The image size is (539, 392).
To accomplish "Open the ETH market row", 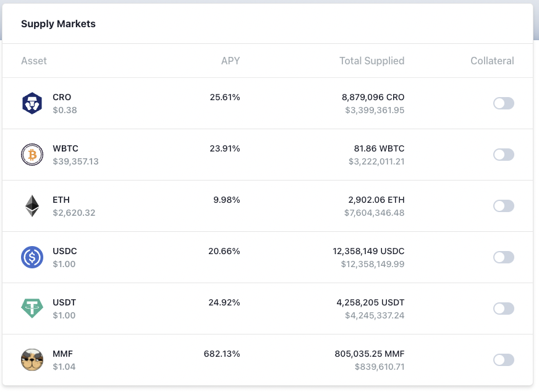I will coord(269,205).
